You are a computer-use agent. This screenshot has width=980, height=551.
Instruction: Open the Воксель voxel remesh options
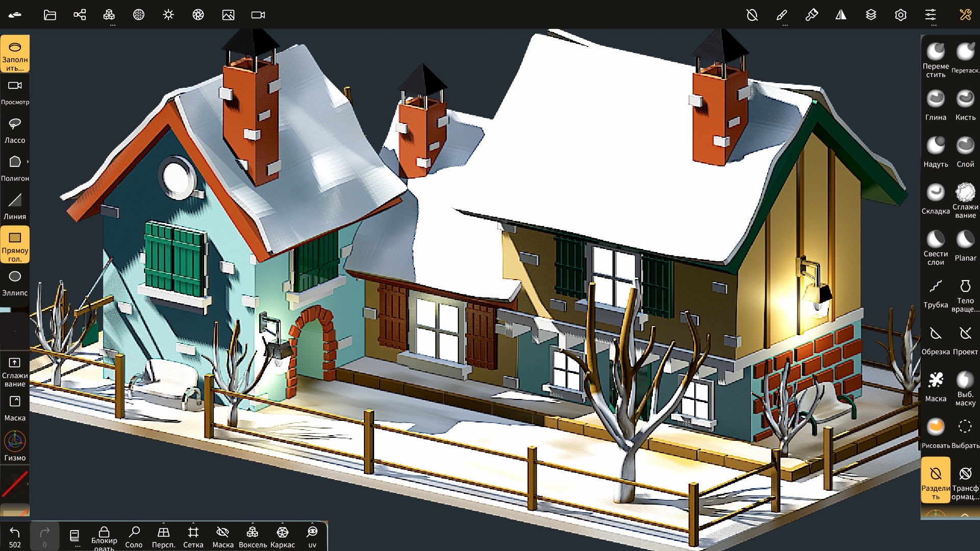point(252,537)
